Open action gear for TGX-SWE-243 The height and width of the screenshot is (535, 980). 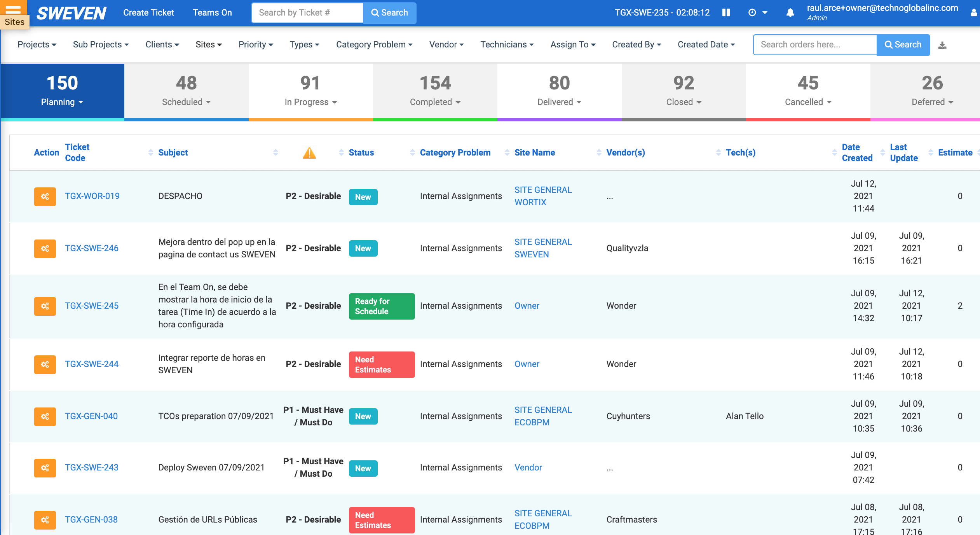tap(45, 468)
